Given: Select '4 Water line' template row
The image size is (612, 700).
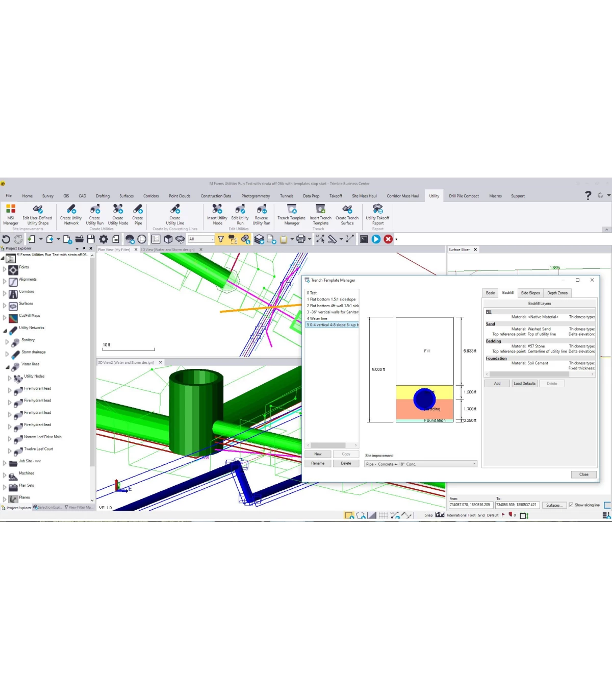Looking at the screenshot, I should click(332, 318).
